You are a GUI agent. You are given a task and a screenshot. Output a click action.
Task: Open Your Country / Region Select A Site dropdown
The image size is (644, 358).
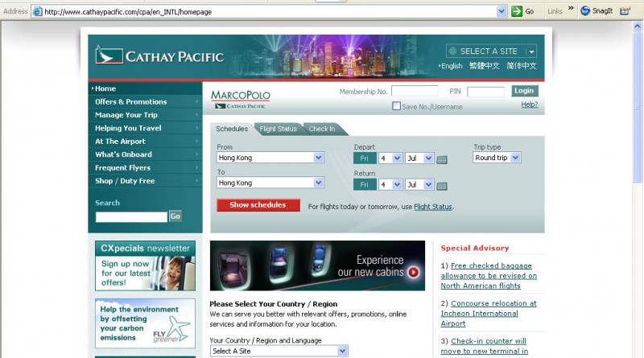[x=279, y=351]
